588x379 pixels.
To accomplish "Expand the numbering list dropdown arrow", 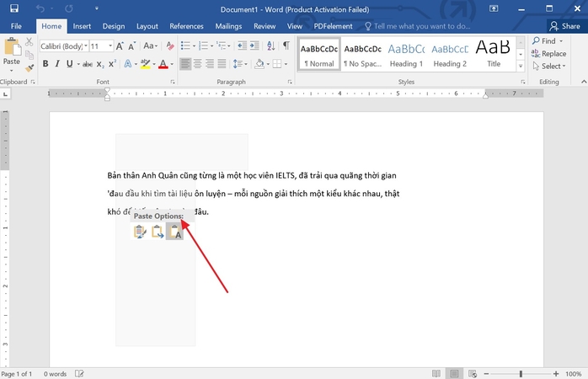I will point(212,46).
